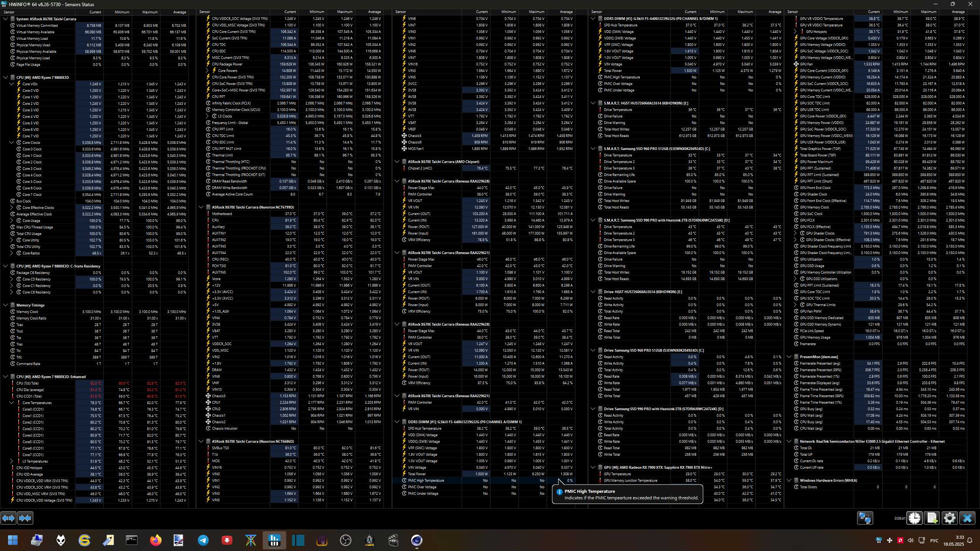Open sensor settings gear button
Image resolution: width=980 pixels, height=551 pixels.
click(949, 518)
